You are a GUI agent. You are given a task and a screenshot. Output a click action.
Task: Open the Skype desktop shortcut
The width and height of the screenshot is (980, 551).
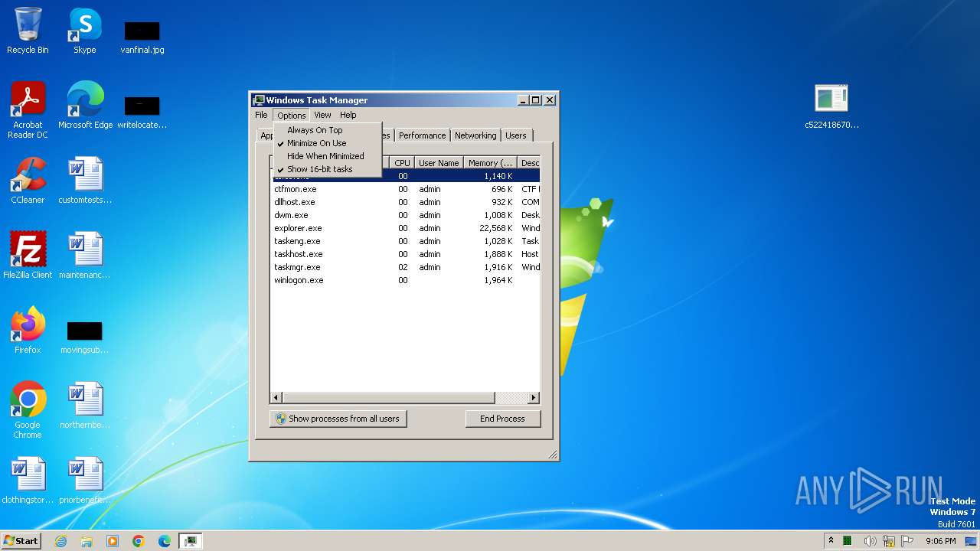click(85, 31)
